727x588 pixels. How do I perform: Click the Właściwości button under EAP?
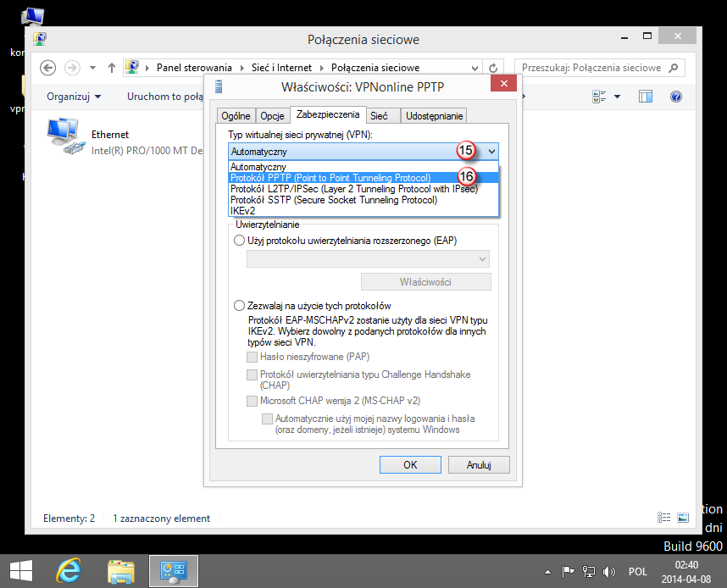point(425,282)
